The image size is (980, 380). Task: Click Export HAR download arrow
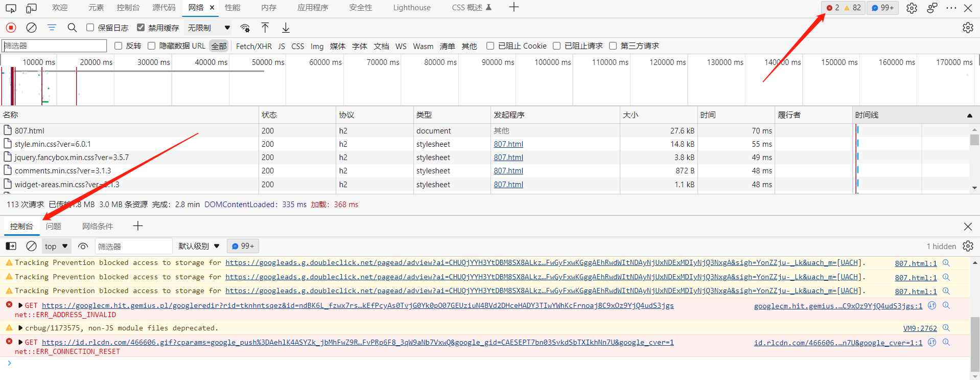coord(286,28)
